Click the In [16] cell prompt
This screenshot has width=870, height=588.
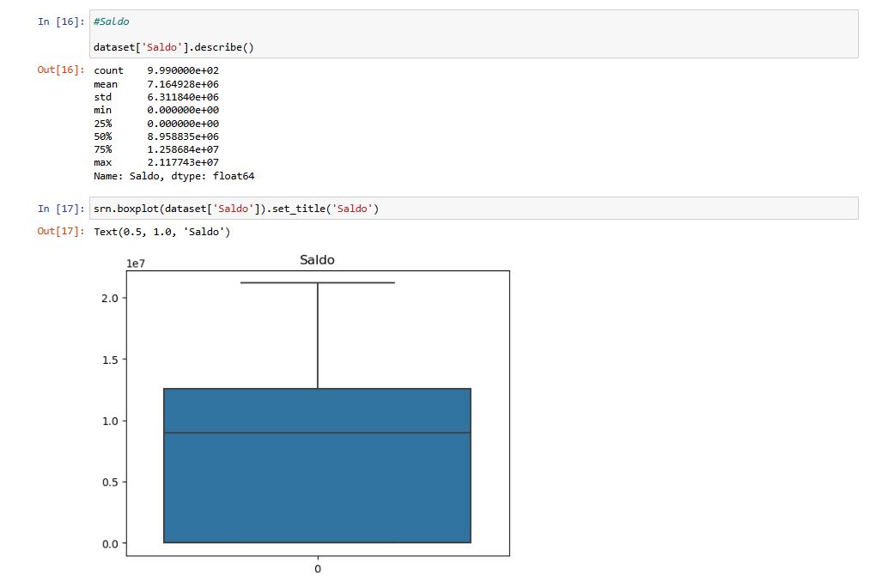point(61,21)
